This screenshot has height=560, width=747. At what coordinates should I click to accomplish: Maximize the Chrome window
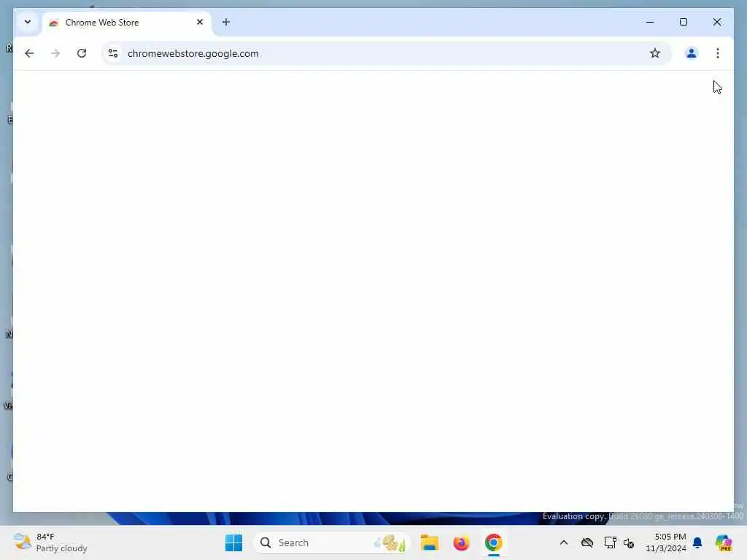683,22
